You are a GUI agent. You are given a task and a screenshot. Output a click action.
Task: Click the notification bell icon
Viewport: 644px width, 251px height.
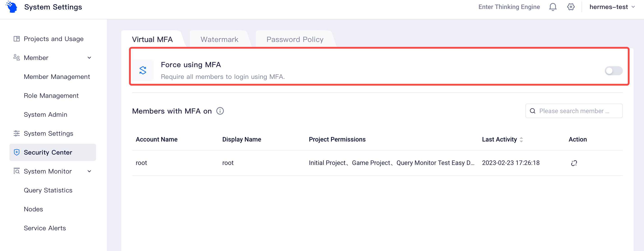553,7
